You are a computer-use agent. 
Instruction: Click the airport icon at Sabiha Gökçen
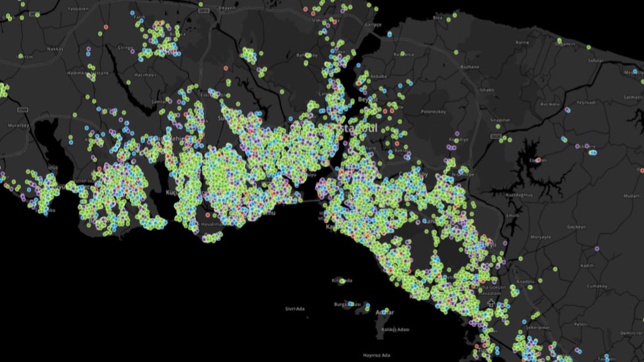pos(490,304)
